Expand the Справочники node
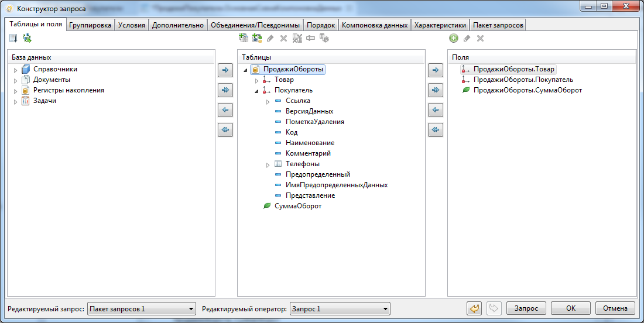Viewport: 644px width, 323px height. tap(16, 70)
